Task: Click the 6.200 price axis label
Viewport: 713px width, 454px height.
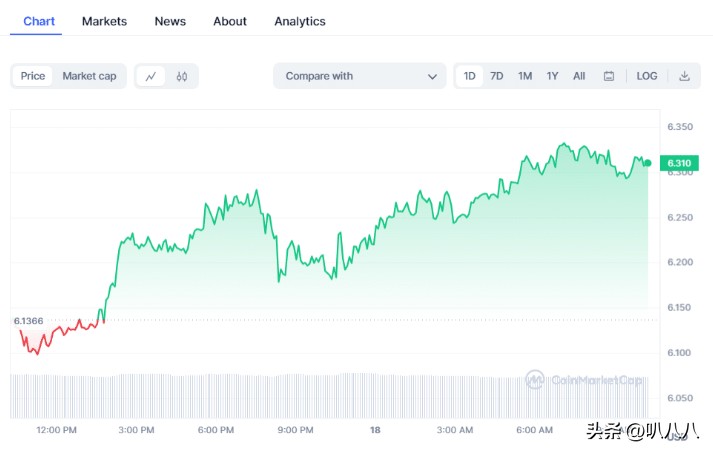Action: 680,262
